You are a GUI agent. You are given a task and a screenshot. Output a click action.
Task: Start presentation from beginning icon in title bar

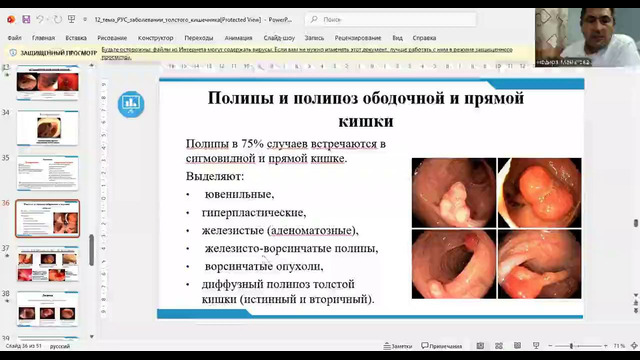(x=71, y=20)
